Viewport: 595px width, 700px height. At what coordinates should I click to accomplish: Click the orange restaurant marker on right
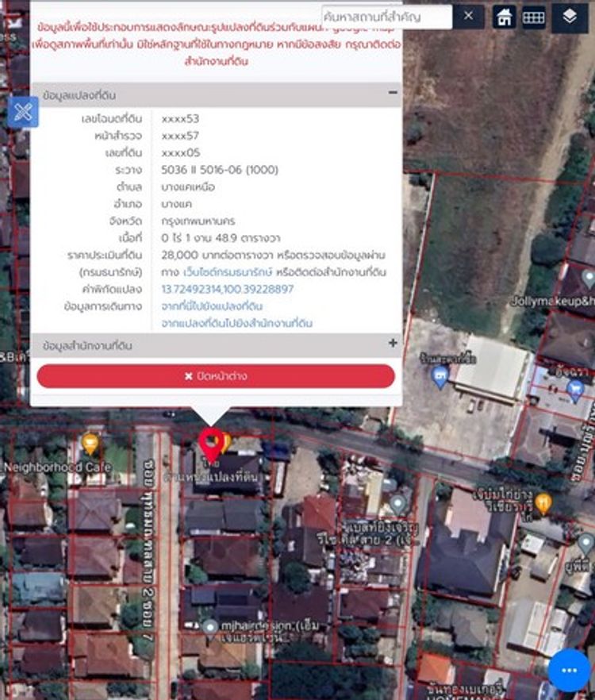point(543,501)
